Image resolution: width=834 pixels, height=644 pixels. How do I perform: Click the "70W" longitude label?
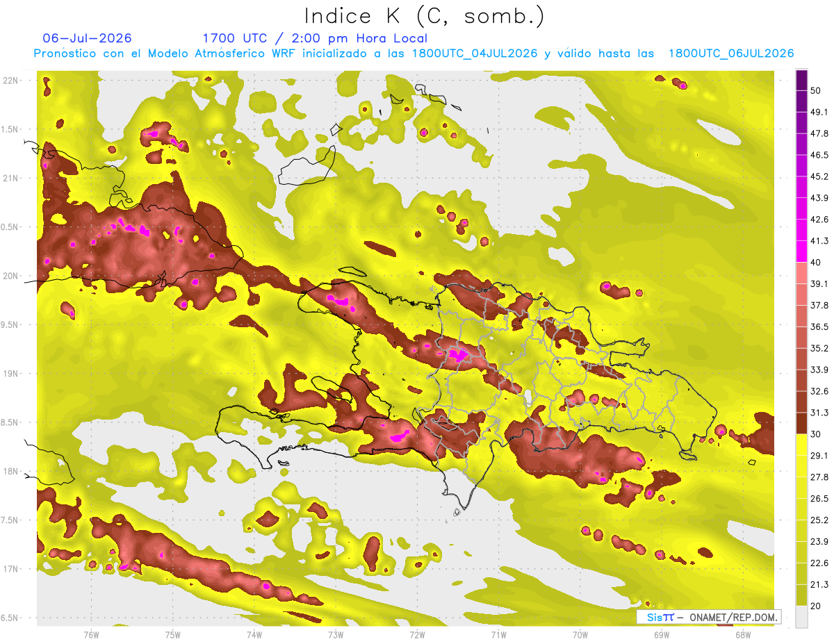tap(580, 634)
